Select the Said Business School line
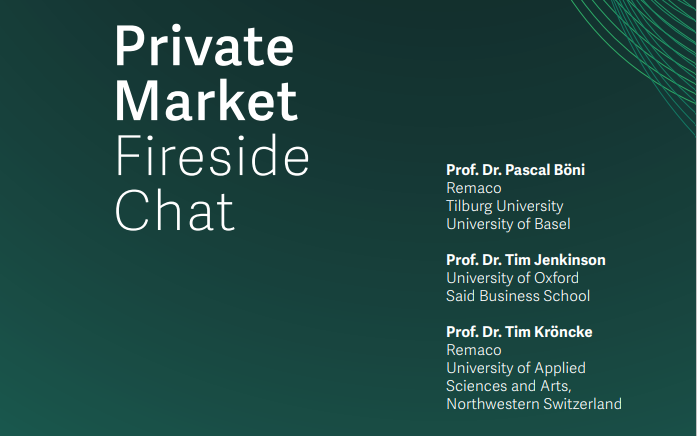697x436 pixels. coord(518,296)
